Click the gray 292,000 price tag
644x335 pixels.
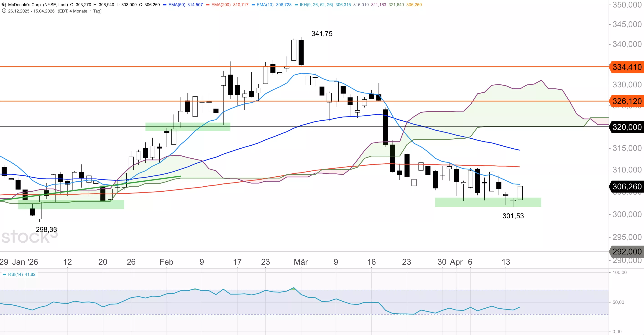[x=627, y=251]
